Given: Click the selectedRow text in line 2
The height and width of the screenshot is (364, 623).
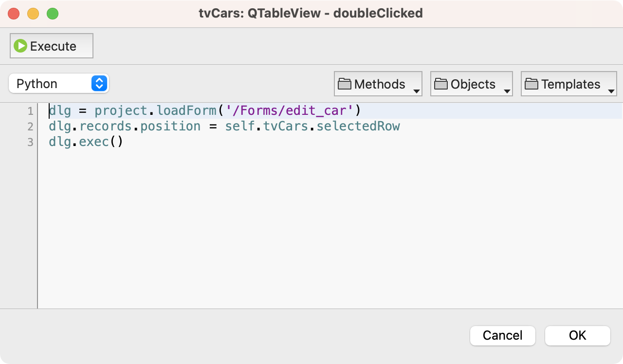Looking at the screenshot, I should pyautogui.click(x=358, y=127).
